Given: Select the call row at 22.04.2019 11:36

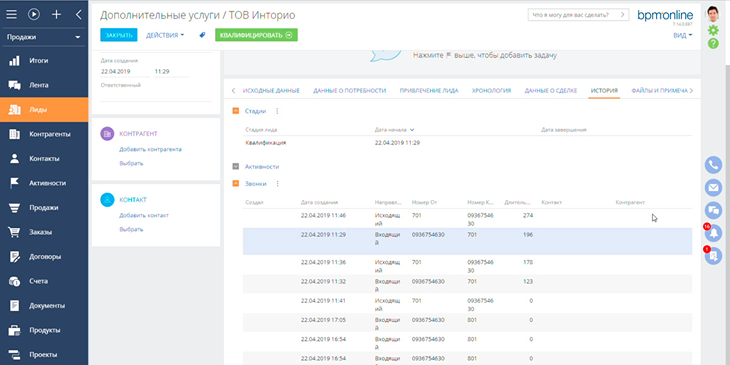Looking at the screenshot, I should (x=467, y=265).
